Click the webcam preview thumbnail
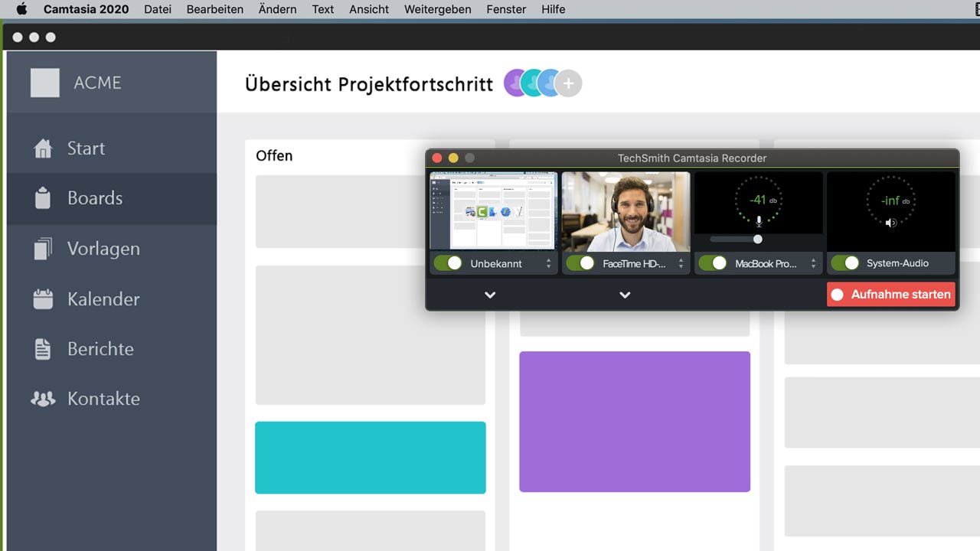980x551 pixels. tap(626, 211)
